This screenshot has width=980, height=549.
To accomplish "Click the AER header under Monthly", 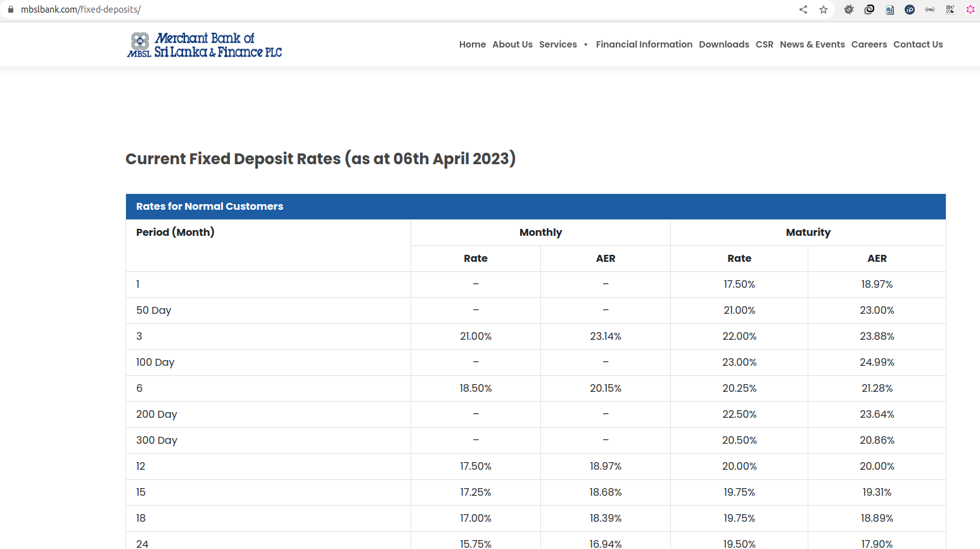I will [x=606, y=259].
